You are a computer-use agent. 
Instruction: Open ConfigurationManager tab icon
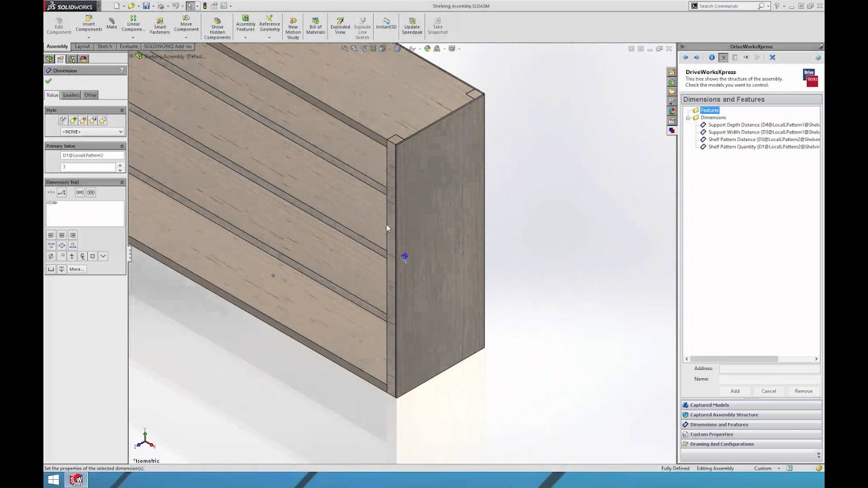tap(72, 59)
